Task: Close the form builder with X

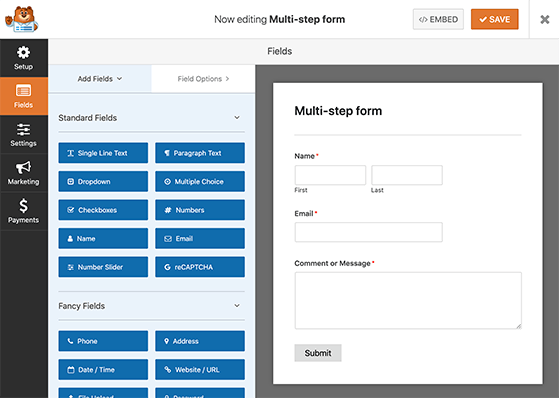Action: [x=544, y=19]
